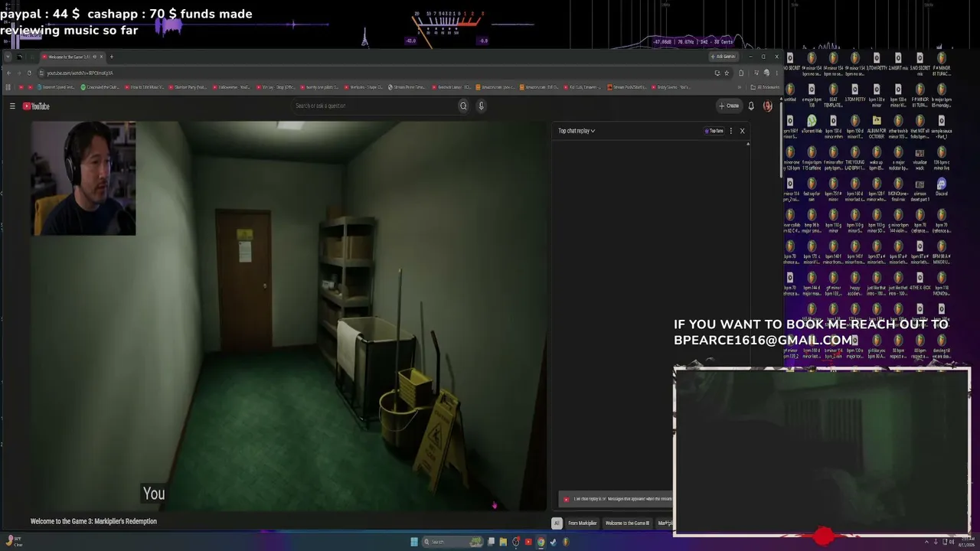Click the YouTube search box
This screenshot has height=551, width=980.
click(375, 106)
